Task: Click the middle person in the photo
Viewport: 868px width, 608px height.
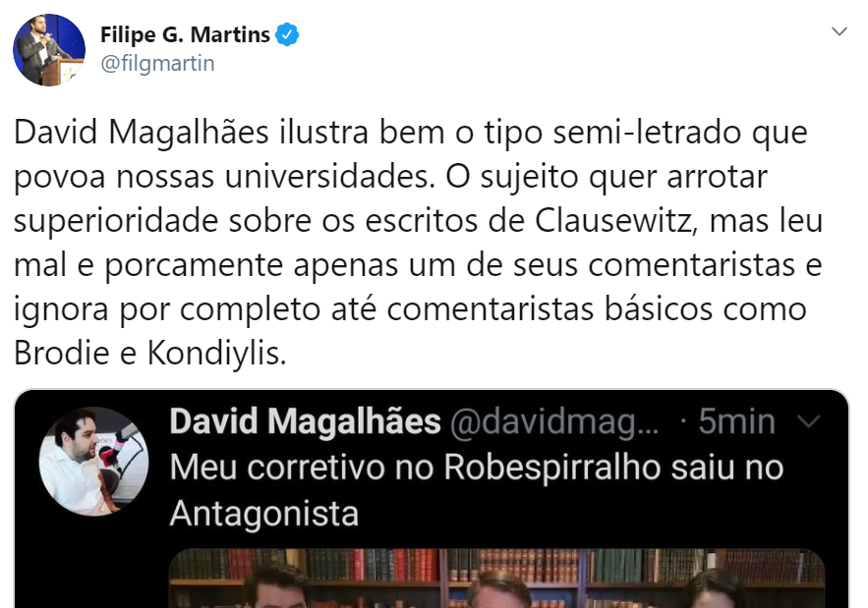Action: point(498,589)
